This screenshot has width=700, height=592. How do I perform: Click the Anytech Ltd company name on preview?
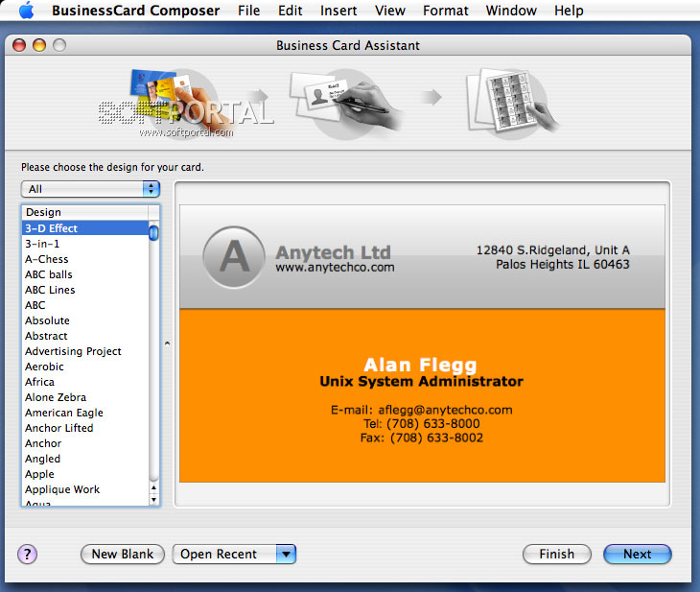click(x=333, y=252)
